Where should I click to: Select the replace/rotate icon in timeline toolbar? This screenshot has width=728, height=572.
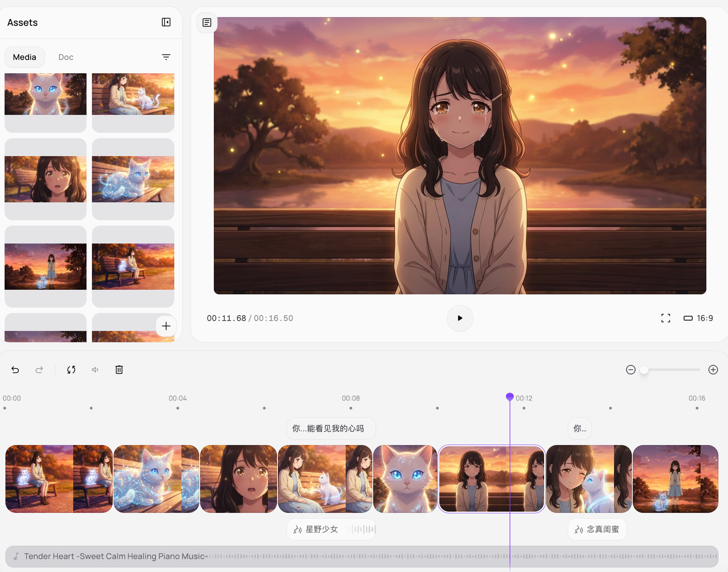[71, 370]
